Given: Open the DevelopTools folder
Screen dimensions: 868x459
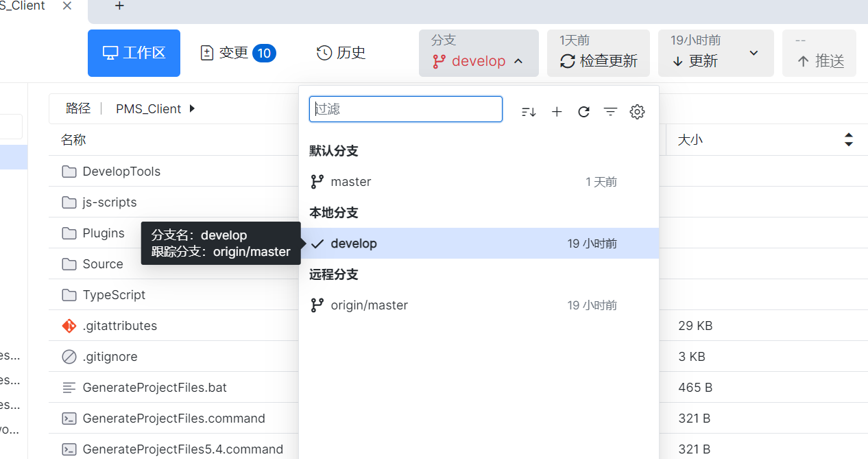Looking at the screenshot, I should click(121, 172).
